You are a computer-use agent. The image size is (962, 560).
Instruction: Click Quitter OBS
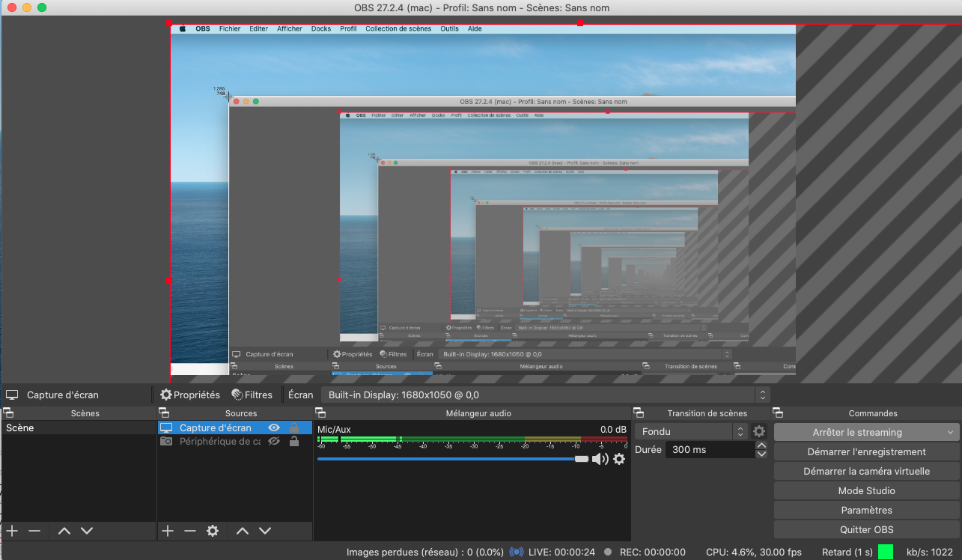[x=866, y=529]
